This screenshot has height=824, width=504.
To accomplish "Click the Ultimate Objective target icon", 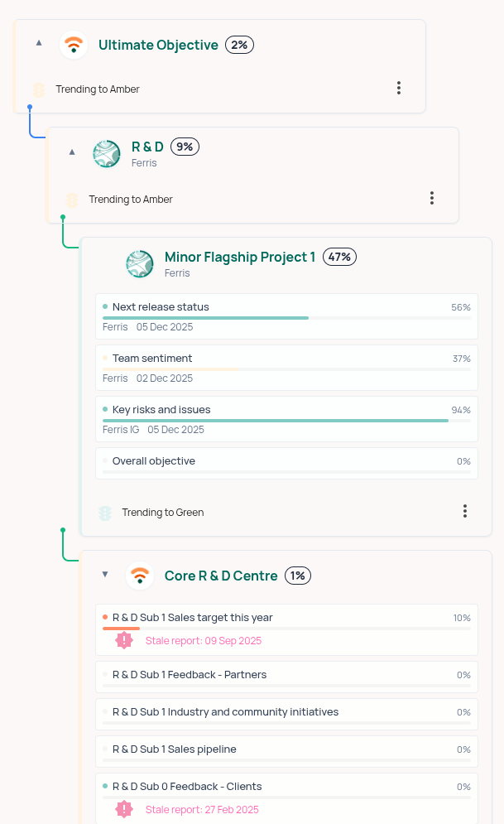I will pyautogui.click(x=74, y=46).
